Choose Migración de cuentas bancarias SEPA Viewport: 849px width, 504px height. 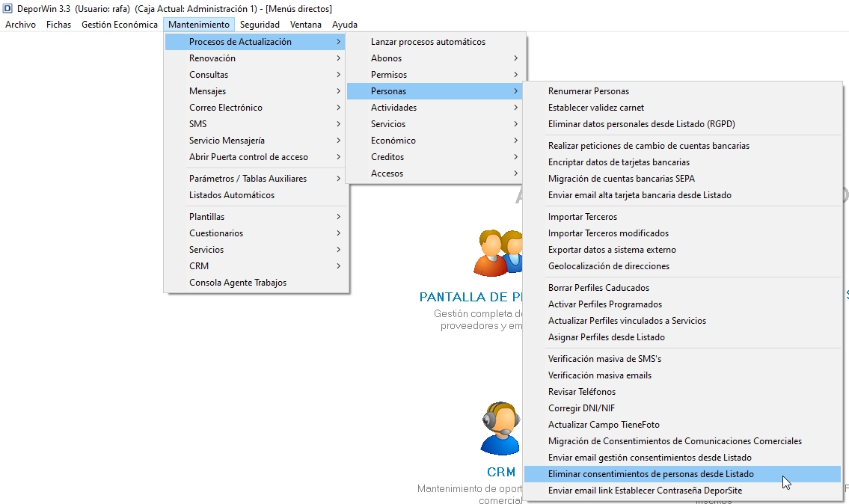tap(682, 179)
